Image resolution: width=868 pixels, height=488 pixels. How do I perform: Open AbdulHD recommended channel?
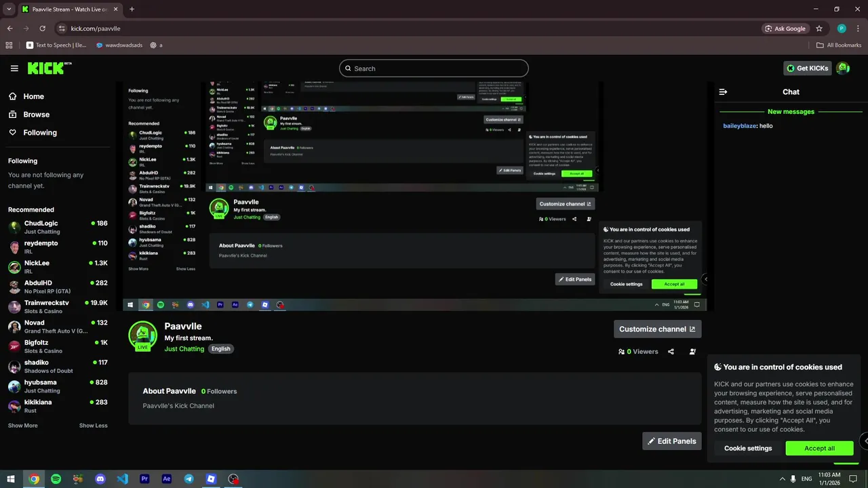click(x=58, y=287)
